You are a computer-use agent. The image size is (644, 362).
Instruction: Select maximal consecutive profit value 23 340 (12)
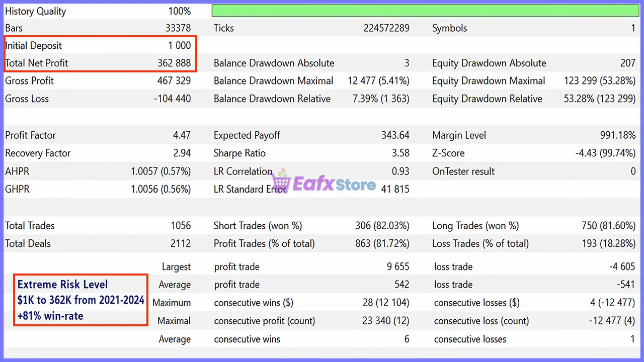[386, 321]
